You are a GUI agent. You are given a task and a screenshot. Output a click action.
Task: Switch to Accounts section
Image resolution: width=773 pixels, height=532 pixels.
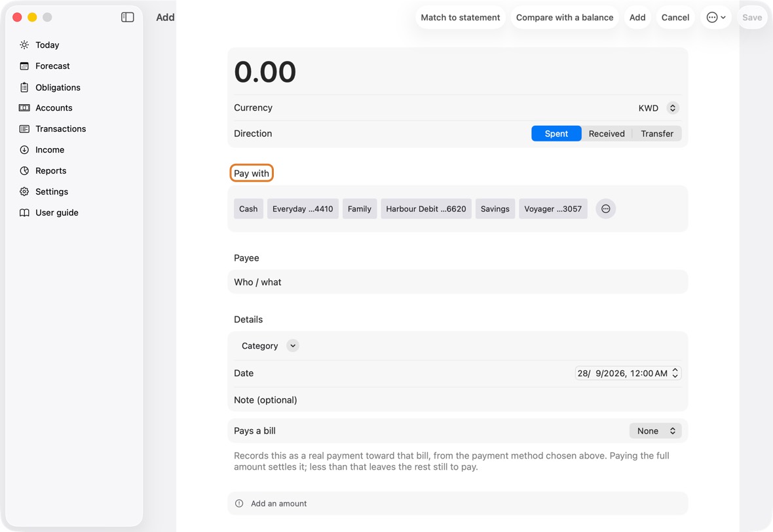54,107
